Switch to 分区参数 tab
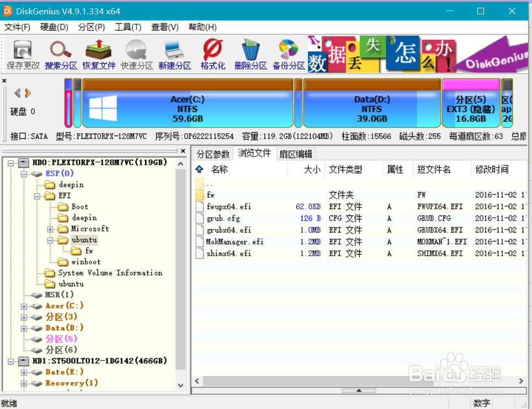Viewport: 532px width, 409px height. click(x=213, y=154)
